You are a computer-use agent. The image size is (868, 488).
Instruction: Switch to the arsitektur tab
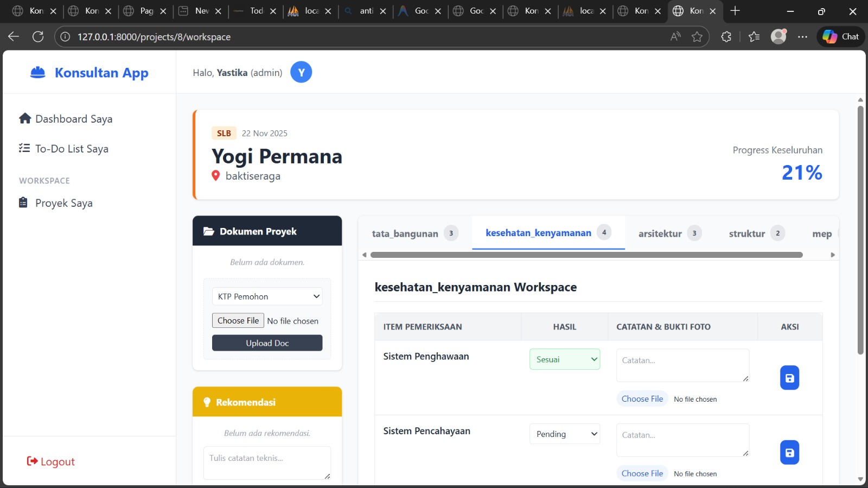660,233
